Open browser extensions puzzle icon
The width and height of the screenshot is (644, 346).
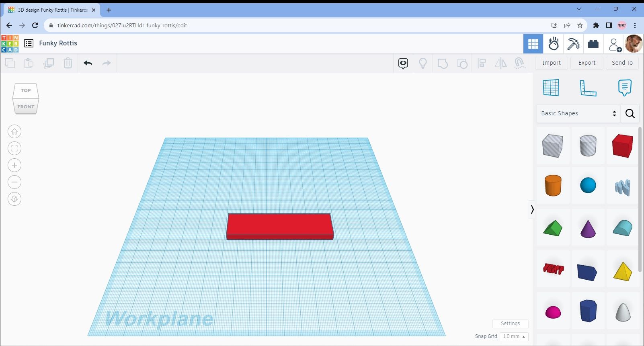(596, 25)
